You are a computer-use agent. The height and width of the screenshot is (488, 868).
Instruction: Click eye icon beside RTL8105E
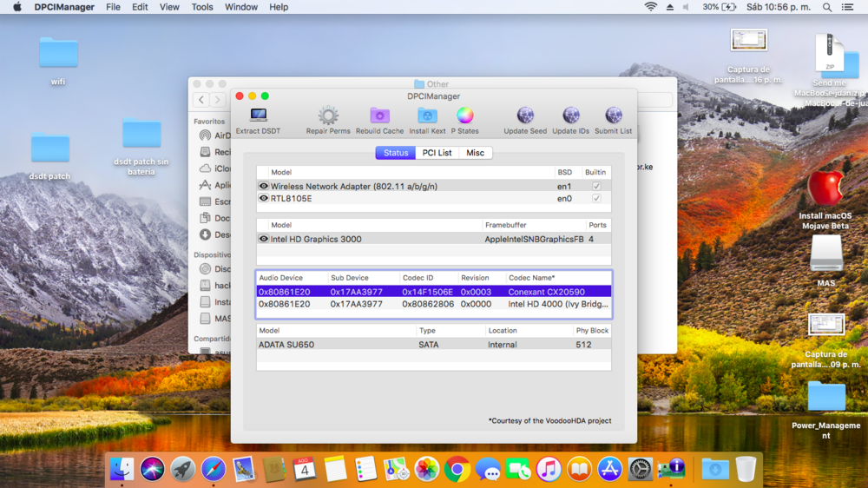coord(264,199)
